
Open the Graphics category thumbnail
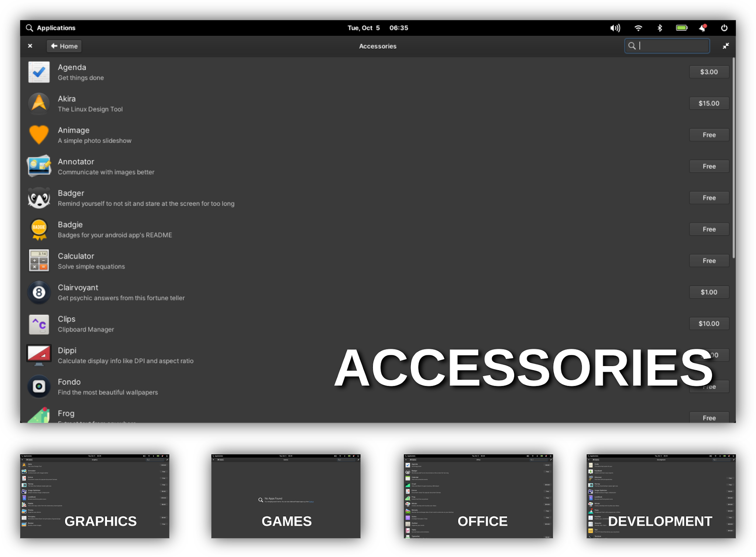[x=94, y=497]
